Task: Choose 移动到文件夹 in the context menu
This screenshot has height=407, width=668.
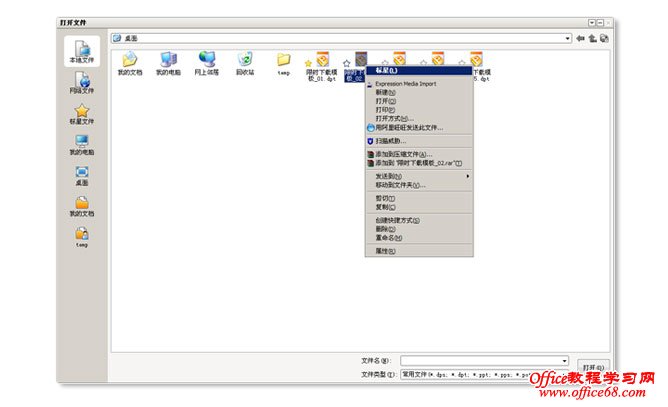Action: tap(419, 185)
